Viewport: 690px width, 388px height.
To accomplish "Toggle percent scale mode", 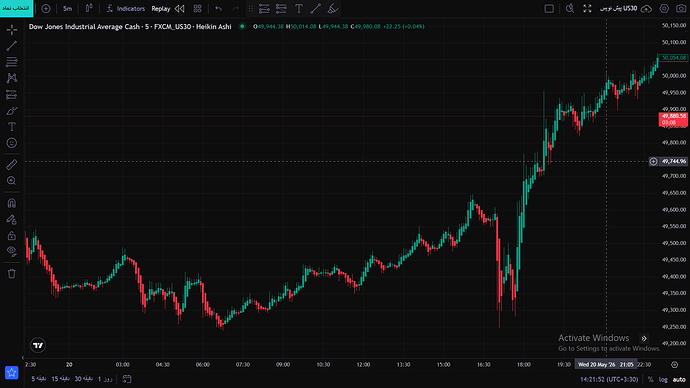I will coord(650,379).
